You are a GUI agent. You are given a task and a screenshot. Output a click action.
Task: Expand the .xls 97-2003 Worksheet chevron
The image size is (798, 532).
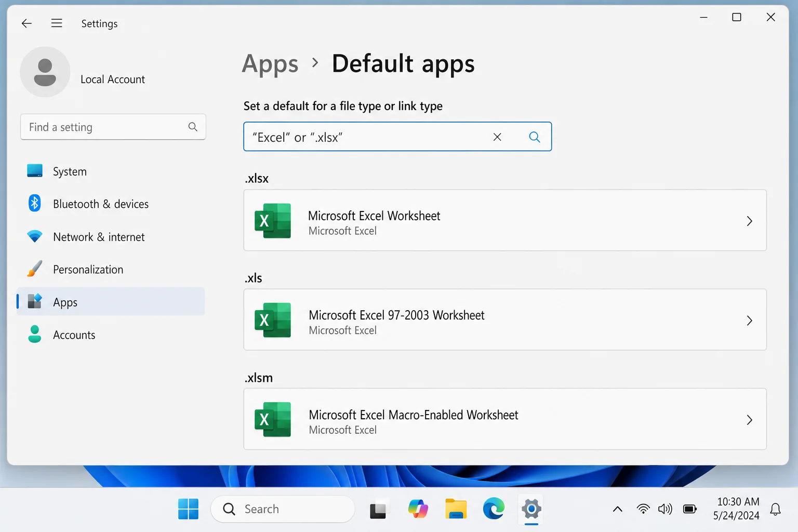(750, 321)
